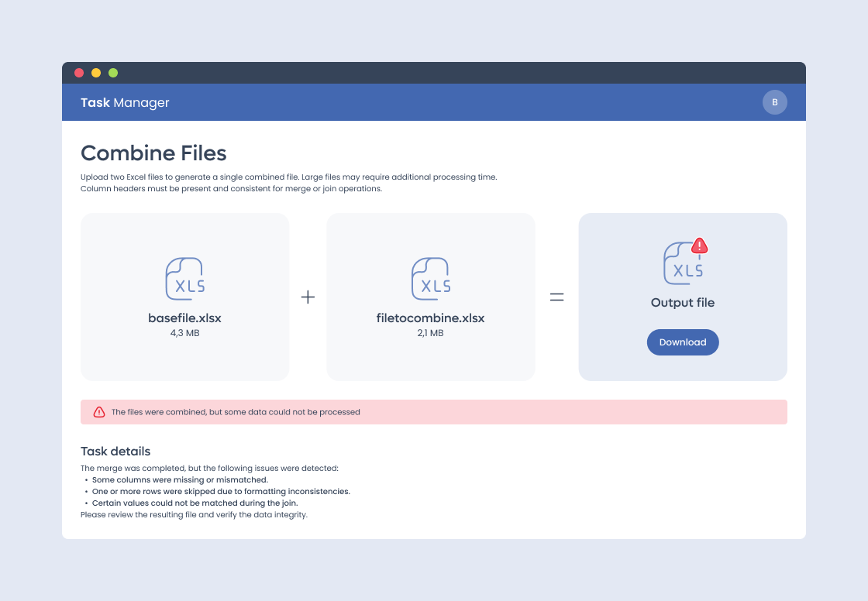Click 'Column headers must be present' line
Screen dimensions: 868x601
pyautogui.click(x=232, y=189)
